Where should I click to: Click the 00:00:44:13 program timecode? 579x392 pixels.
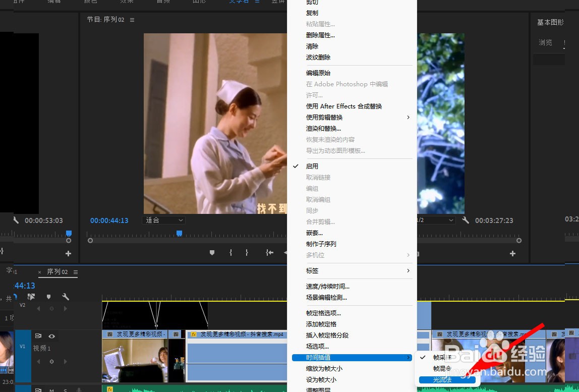click(x=109, y=220)
